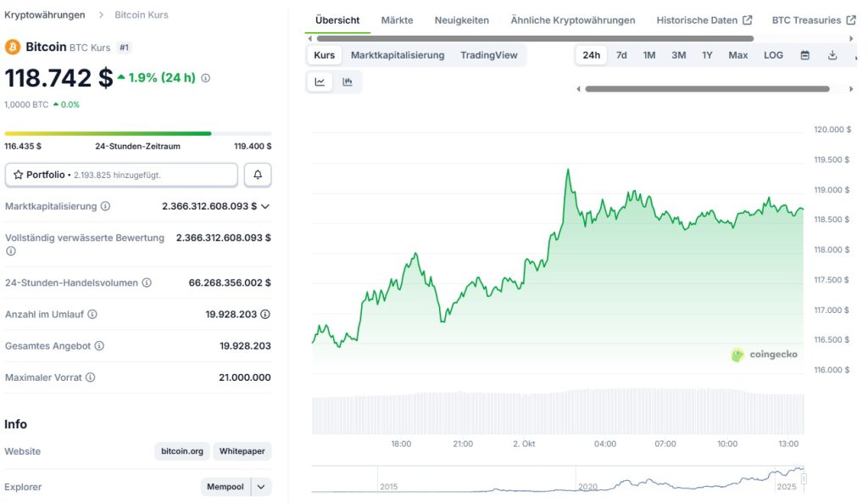Click the info icon beside Maximaler Vorrat
The width and height of the screenshot is (868, 503).
pos(91,377)
